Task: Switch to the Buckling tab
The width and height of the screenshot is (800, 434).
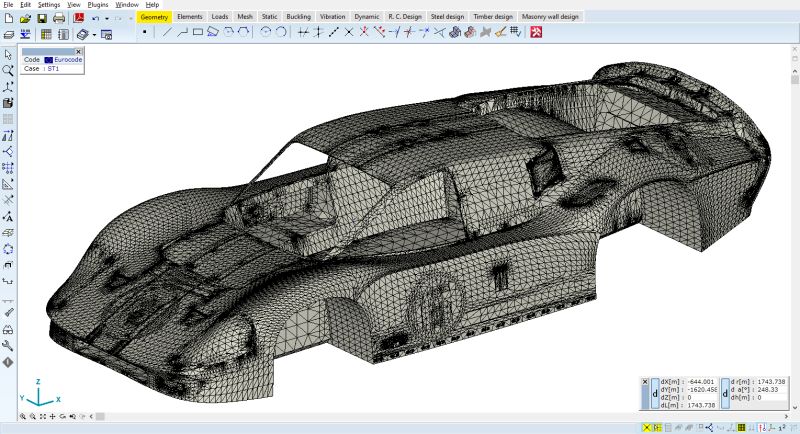Action: click(x=298, y=17)
